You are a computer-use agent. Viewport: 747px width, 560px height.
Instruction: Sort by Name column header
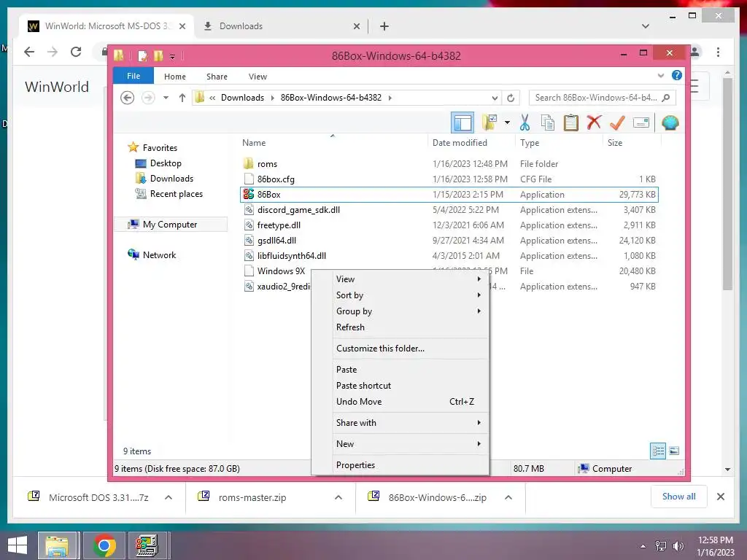point(254,143)
